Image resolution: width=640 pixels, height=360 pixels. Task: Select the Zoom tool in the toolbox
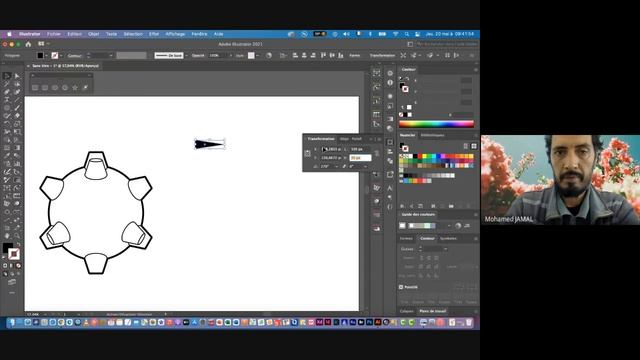click(x=17, y=236)
